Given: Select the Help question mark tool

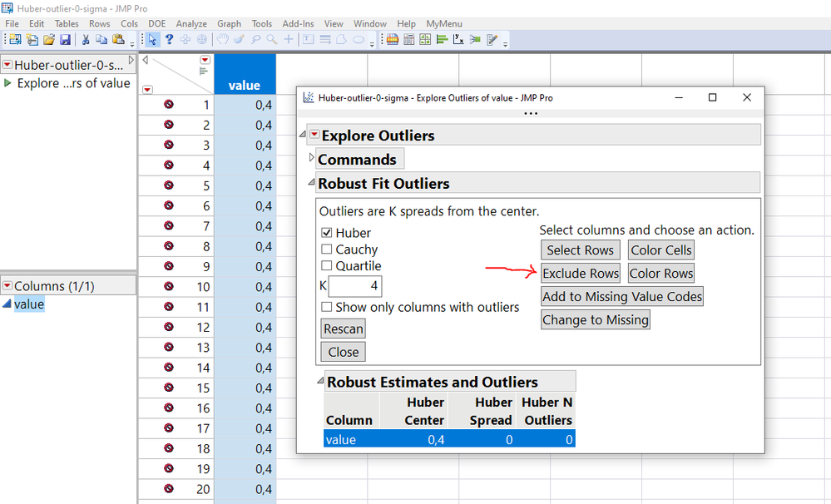Looking at the screenshot, I should [x=169, y=40].
